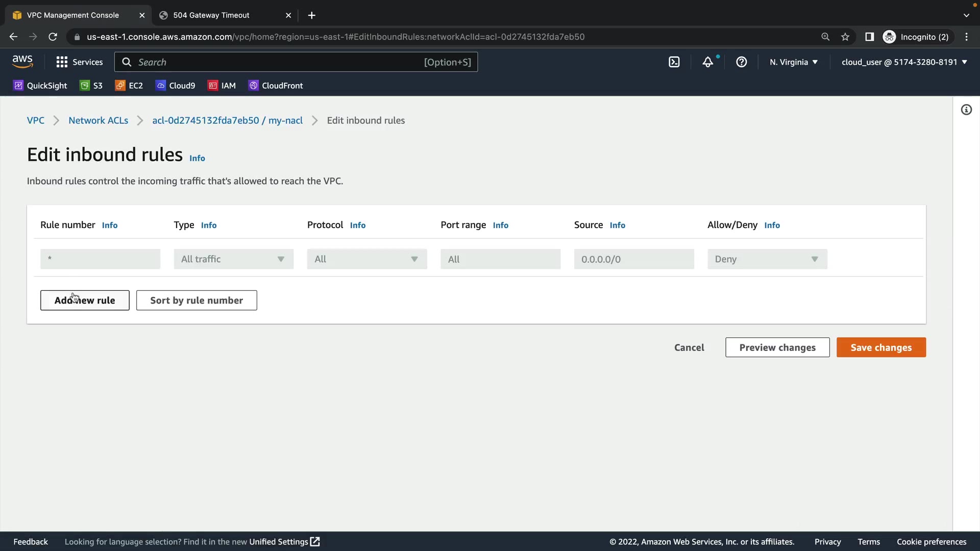Image resolution: width=980 pixels, height=551 pixels.
Task: Expand the Deny allow/deny dropdown
Action: (x=767, y=259)
